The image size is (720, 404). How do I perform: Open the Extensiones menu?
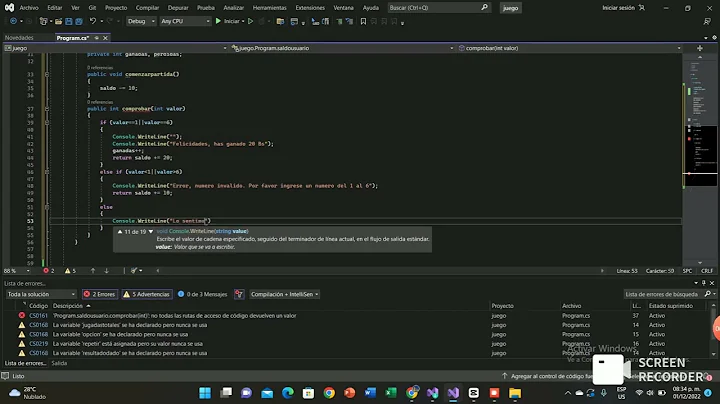click(x=310, y=8)
